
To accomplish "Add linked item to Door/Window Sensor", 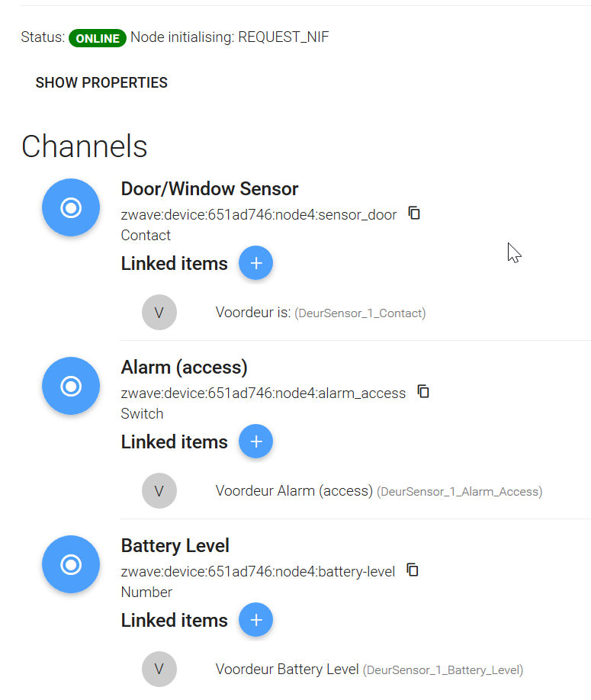I will click(255, 263).
